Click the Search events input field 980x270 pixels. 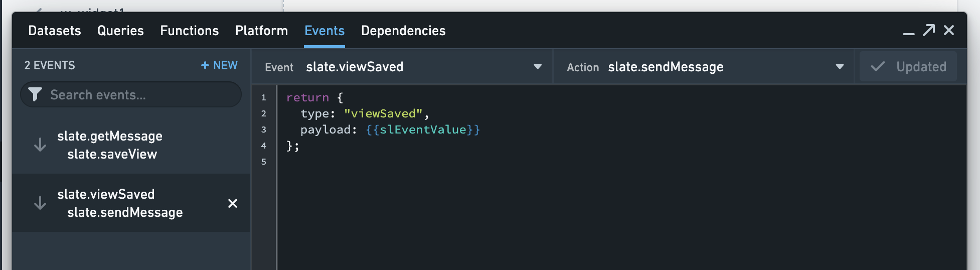tap(131, 94)
